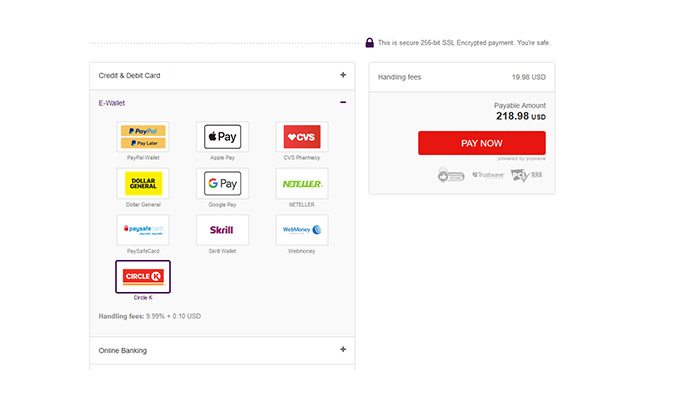
Task: Click the Trustwave security badge
Action: pos(488,175)
